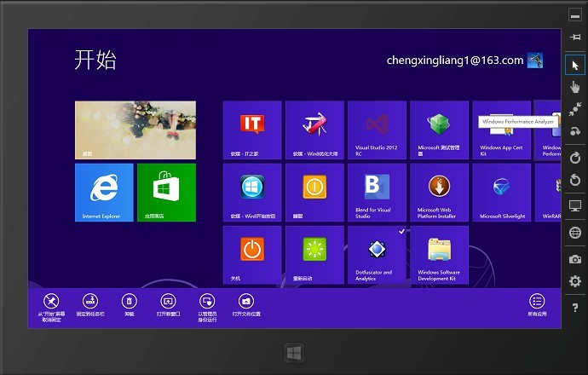
Task: Open the 桌面 desktop photo tile
Action: (x=135, y=130)
